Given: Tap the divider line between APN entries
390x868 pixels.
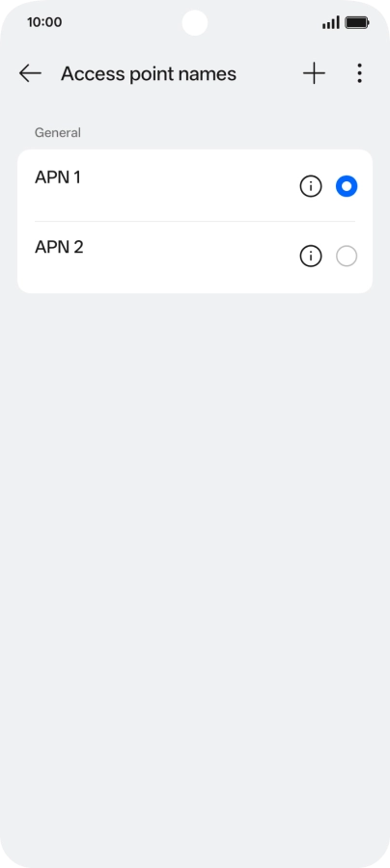Looking at the screenshot, I should tap(195, 222).
